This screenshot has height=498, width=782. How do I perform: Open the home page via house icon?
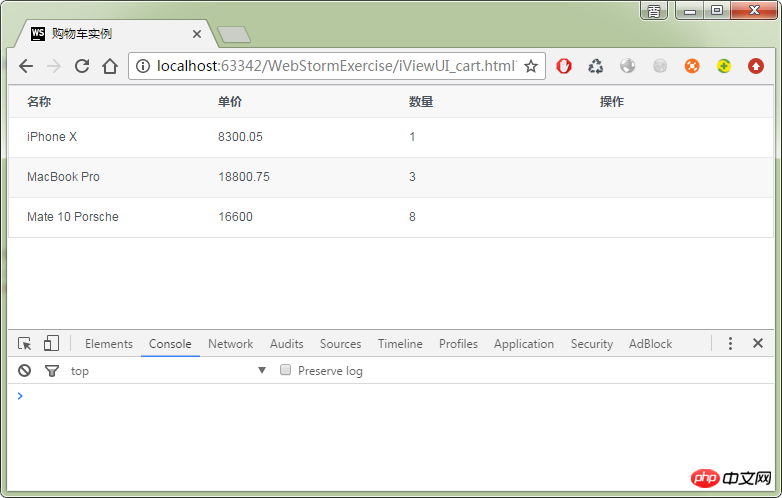(x=110, y=66)
